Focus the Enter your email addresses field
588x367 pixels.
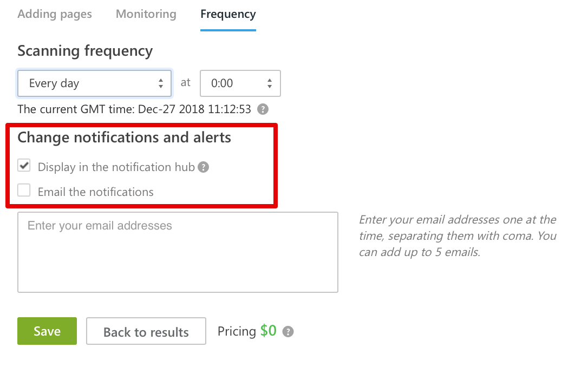[178, 252]
